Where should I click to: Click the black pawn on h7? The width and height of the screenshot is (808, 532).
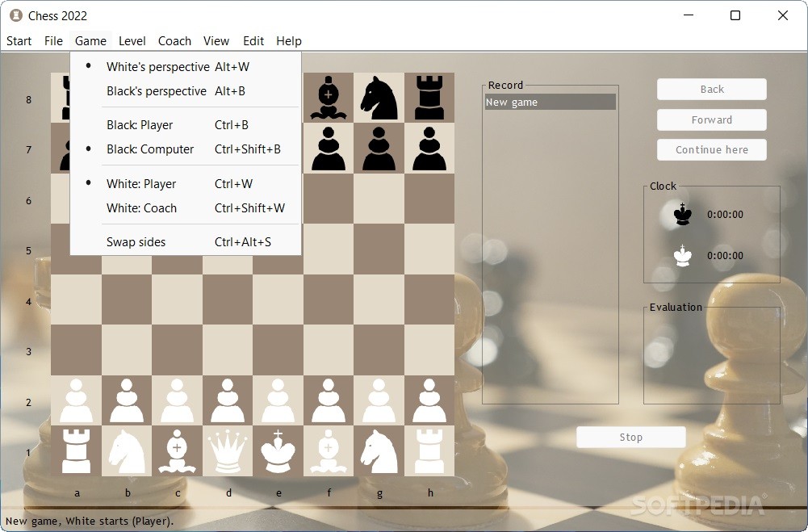(x=429, y=148)
